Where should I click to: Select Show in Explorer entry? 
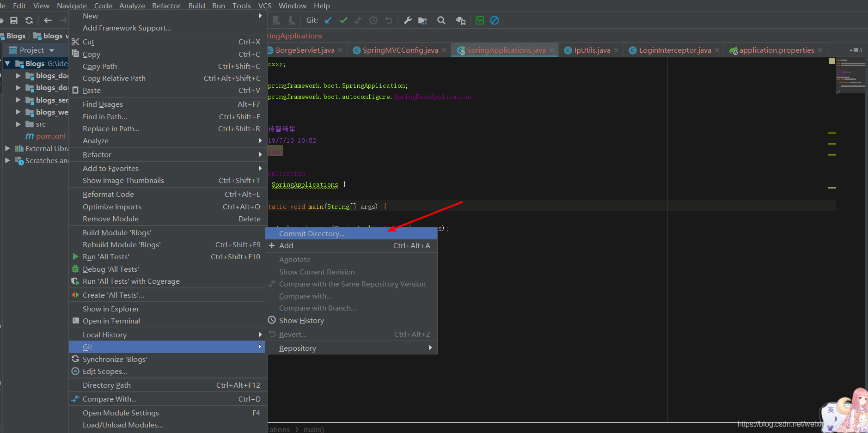[x=168, y=309]
